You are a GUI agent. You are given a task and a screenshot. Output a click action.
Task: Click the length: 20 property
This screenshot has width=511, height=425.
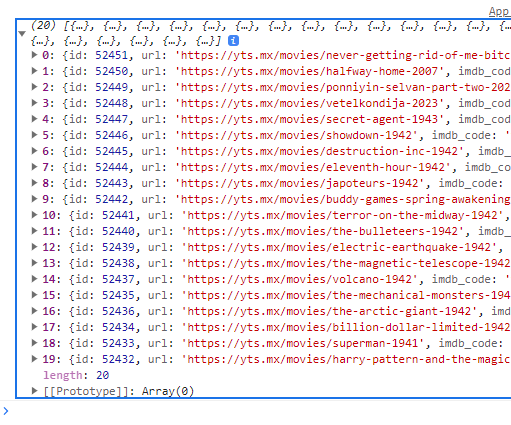coord(76,375)
